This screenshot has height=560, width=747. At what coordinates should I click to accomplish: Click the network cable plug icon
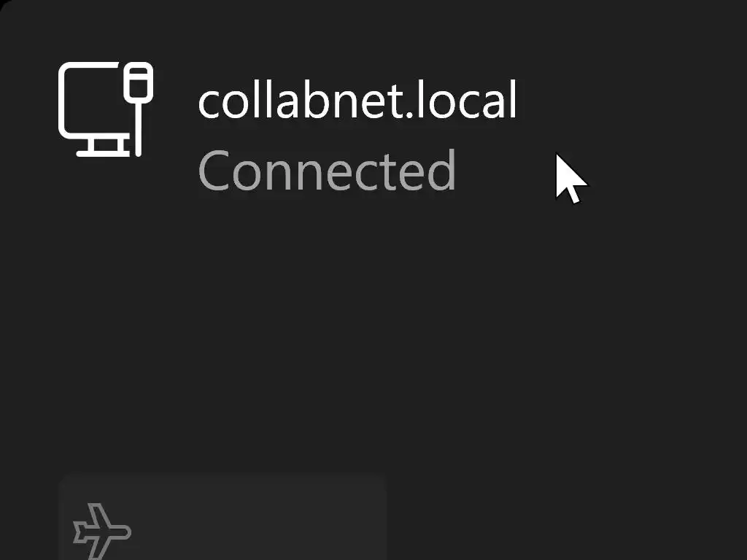coord(139,109)
